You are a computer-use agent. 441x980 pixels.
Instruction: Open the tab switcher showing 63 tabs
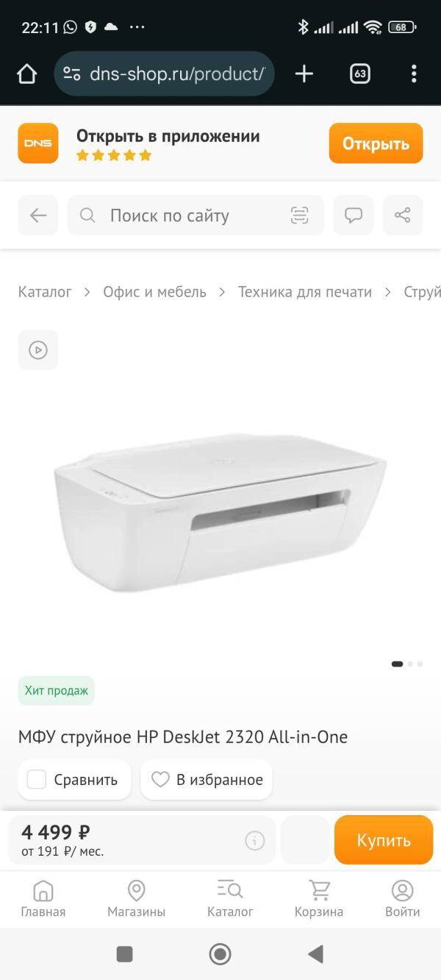point(359,74)
